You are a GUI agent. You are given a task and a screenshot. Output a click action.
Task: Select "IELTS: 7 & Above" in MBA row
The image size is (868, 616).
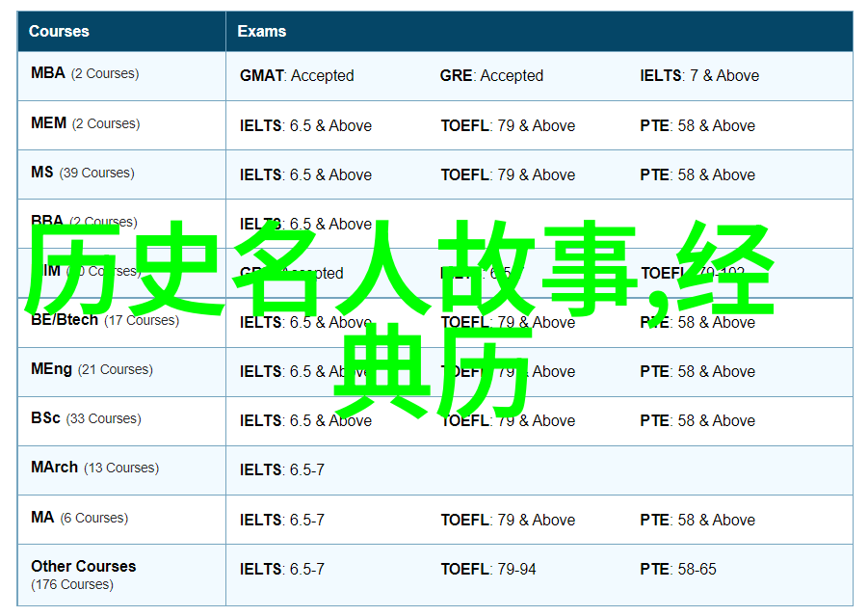click(x=699, y=75)
